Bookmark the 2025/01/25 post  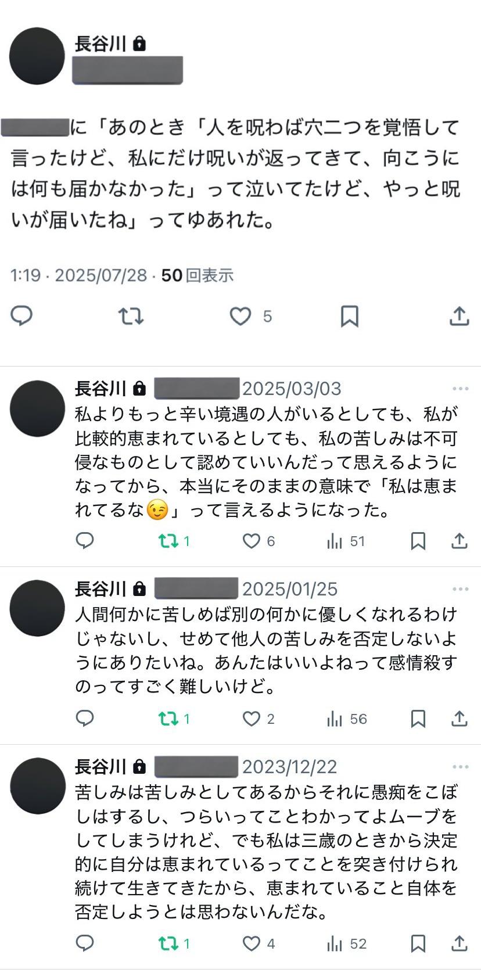(x=418, y=719)
